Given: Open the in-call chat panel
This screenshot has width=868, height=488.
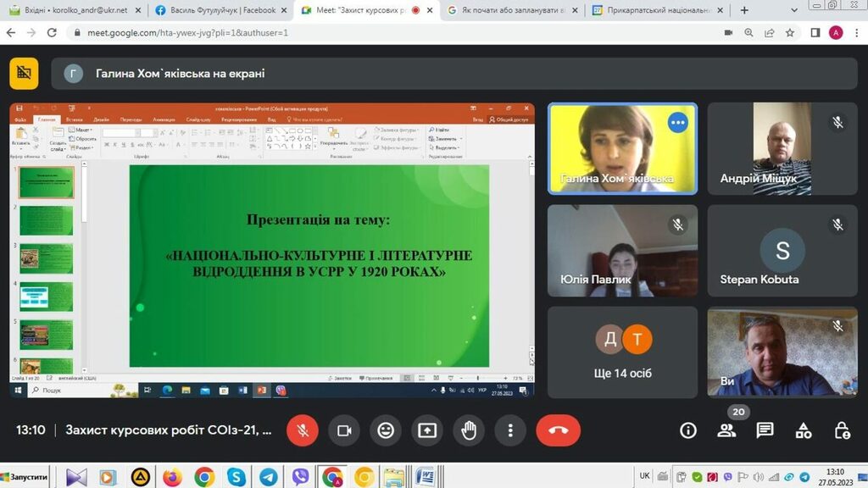Looking at the screenshot, I should click(x=765, y=430).
